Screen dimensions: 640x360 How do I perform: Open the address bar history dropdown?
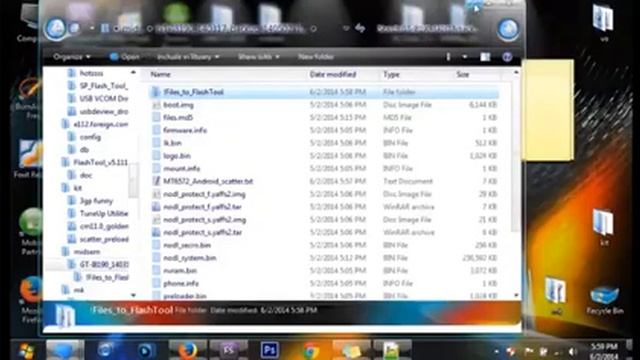coord(346,29)
